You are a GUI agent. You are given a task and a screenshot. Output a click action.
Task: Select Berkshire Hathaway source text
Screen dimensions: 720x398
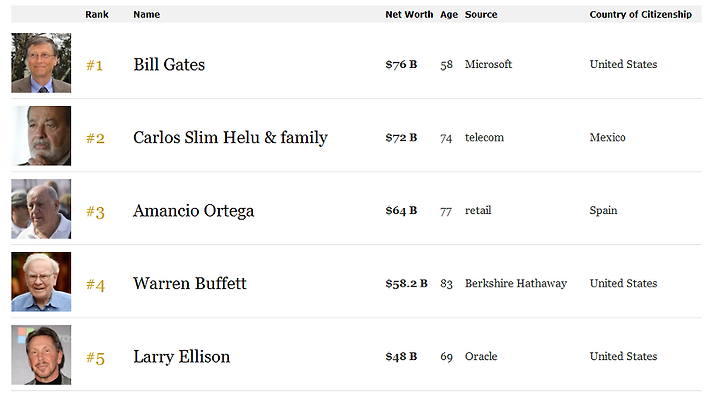tap(516, 283)
